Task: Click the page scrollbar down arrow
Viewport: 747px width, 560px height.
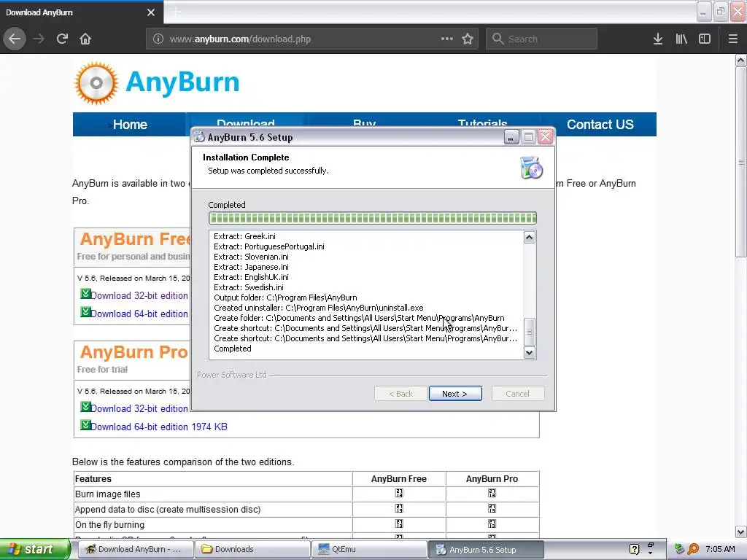Action: [740, 532]
